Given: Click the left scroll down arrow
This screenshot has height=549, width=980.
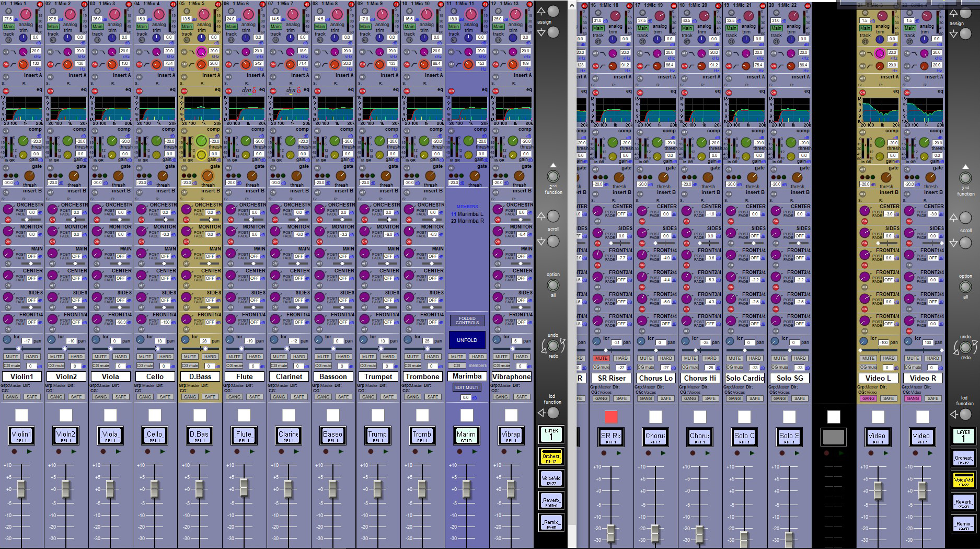Looking at the screenshot, I should click(541, 242).
